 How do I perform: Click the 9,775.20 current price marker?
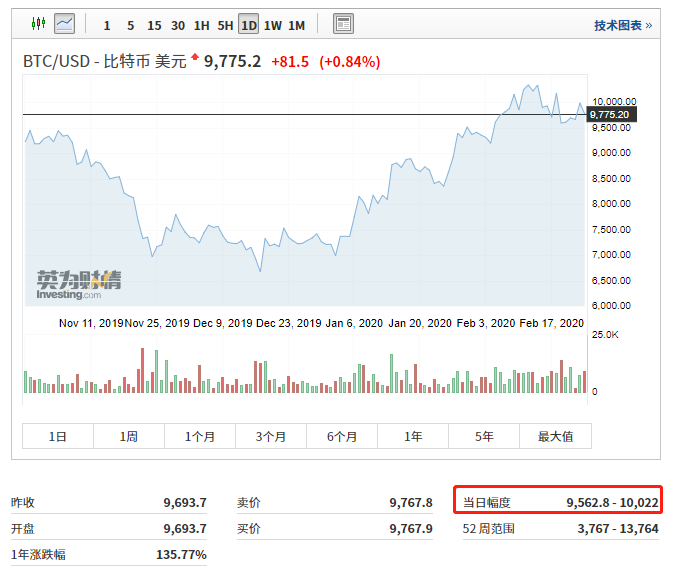(609, 115)
